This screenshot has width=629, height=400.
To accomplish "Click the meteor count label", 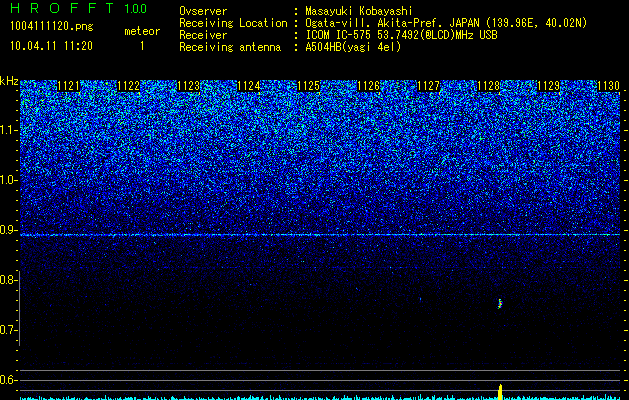I will pyautogui.click(x=142, y=31).
